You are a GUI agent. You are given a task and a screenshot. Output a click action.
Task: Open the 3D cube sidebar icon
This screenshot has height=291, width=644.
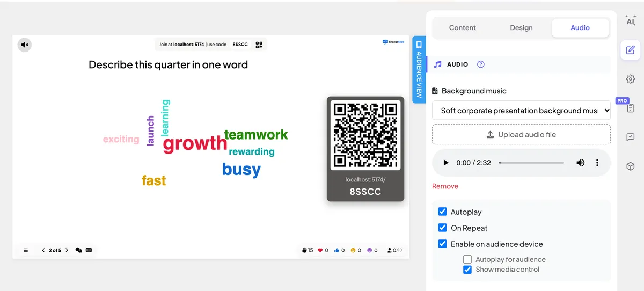(x=631, y=166)
